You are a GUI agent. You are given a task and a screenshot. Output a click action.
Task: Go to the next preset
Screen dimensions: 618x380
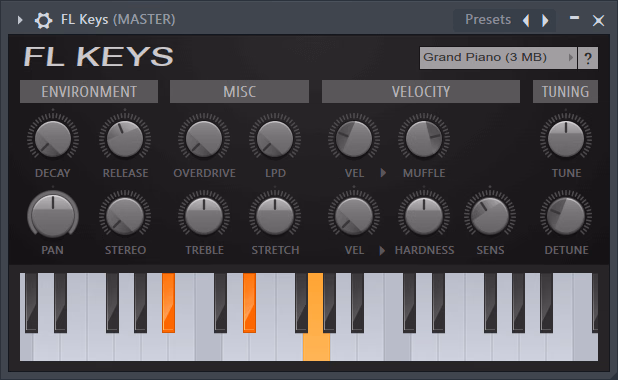tap(545, 20)
